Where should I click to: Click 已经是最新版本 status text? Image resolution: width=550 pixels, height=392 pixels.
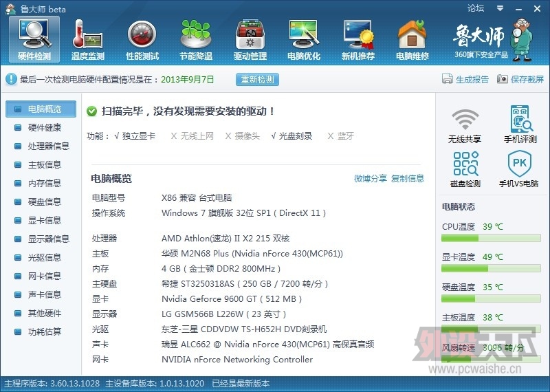click(x=241, y=384)
